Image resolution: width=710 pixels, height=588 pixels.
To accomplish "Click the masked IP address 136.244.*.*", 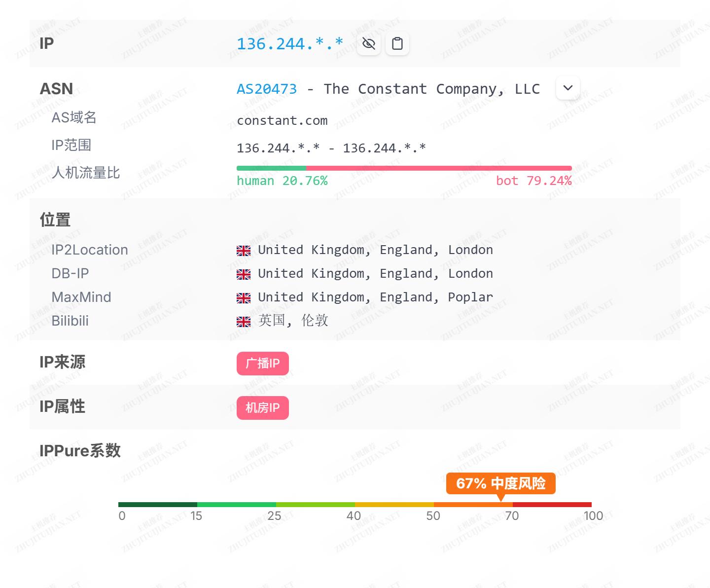I will (290, 44).
